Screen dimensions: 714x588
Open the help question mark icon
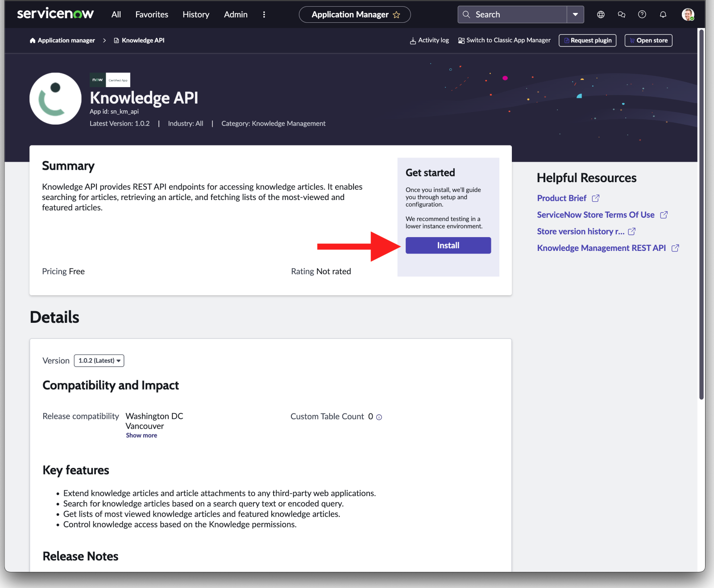642,14
